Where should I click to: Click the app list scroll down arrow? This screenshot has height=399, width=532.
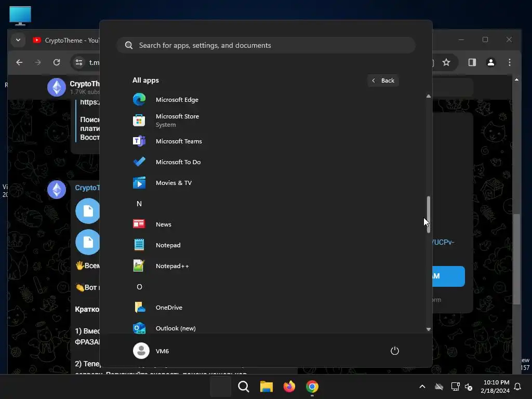click(x=429, y=329)
